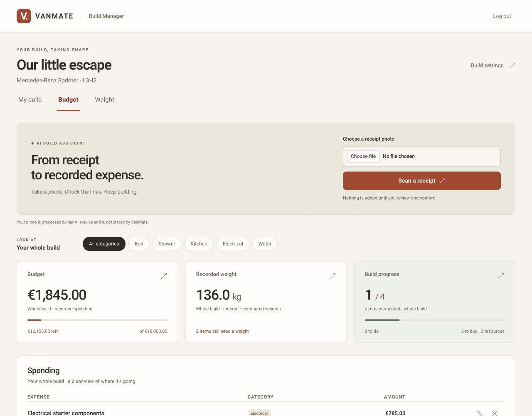
Task: Filter by All categories
Action: click(x=104, y=244)
